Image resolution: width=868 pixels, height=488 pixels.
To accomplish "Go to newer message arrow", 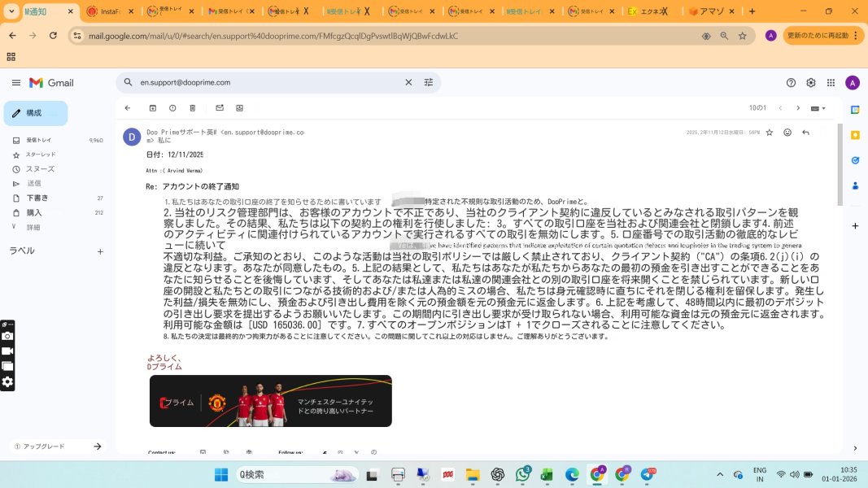I will [x=780, y=108].
